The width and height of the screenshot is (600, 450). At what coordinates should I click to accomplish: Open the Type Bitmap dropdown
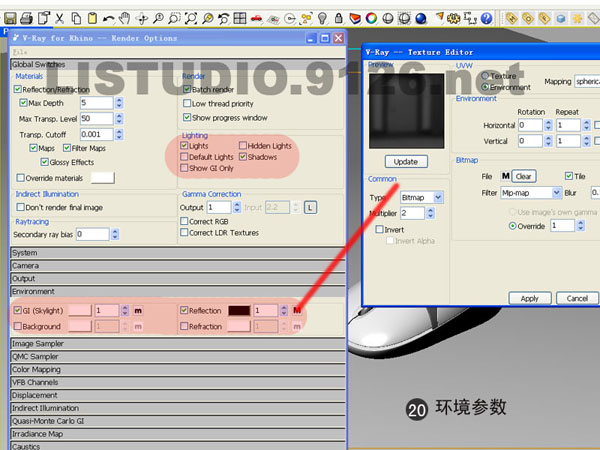click(422, 197)
